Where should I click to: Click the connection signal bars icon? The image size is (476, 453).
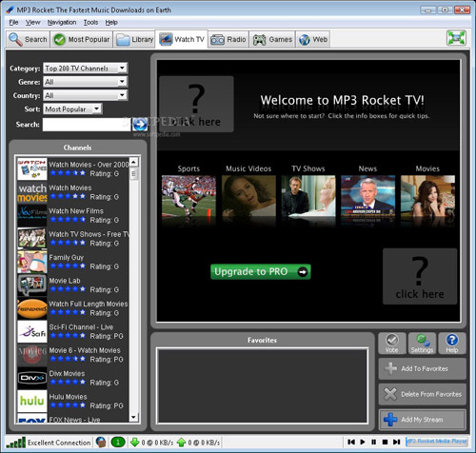pos(16,443)
